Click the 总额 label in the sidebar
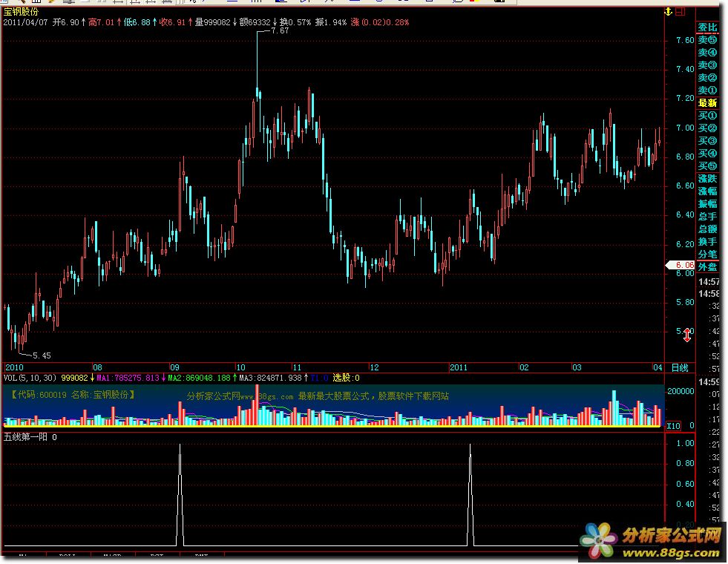The height and width of the screenshot is (564, 728). click(x=707, y=229)
